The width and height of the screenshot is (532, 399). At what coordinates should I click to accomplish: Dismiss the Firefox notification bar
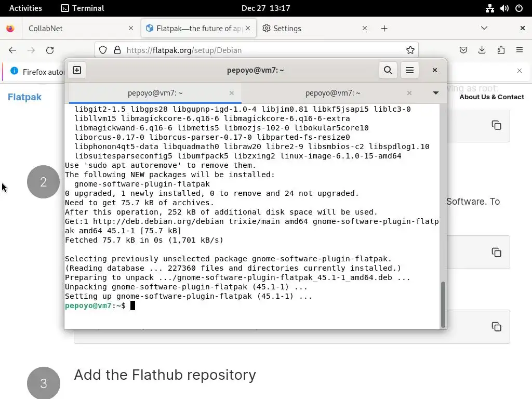[x=520, y=71]
